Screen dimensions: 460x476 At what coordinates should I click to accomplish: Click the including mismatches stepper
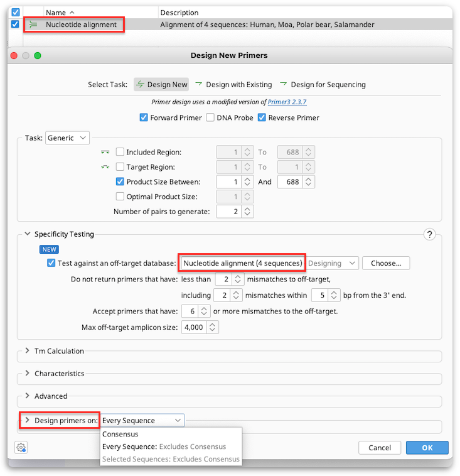236,295
